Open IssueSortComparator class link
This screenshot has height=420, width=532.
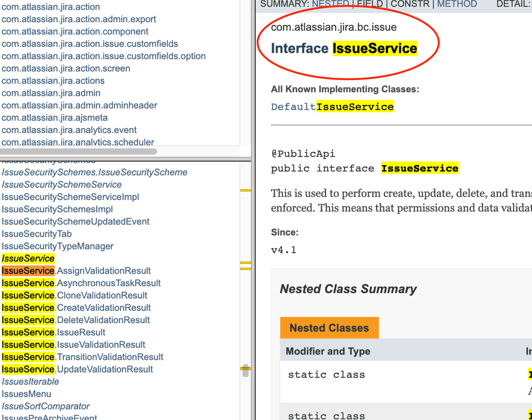pos(45,406)
